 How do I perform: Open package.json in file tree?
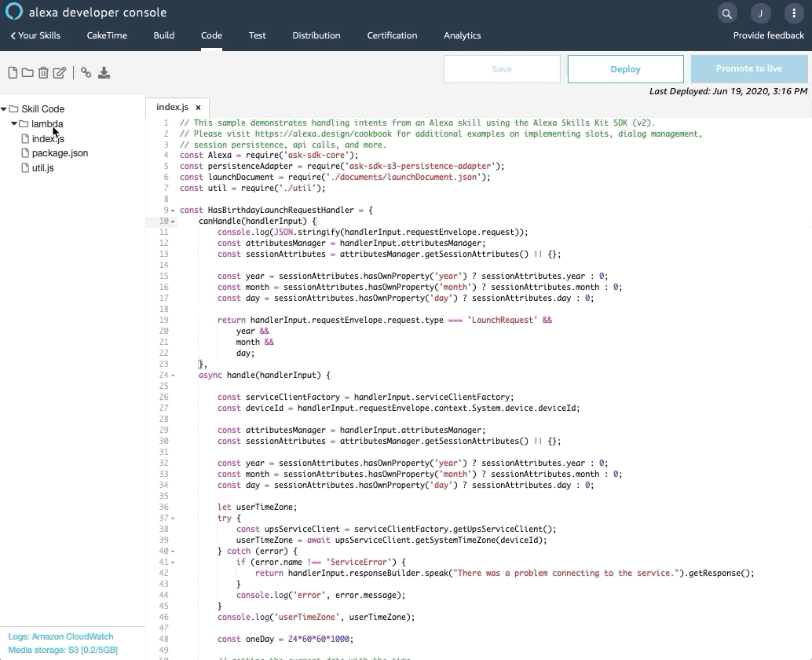click(60, 153)
